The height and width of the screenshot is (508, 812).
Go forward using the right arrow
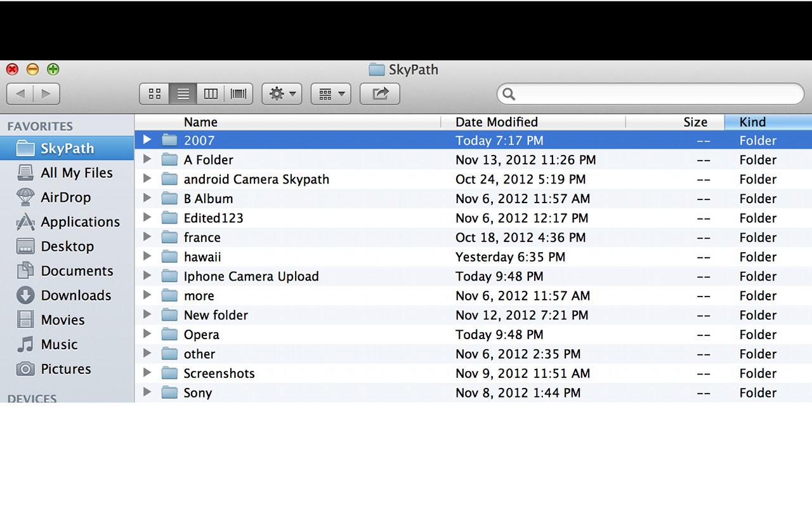46,94
